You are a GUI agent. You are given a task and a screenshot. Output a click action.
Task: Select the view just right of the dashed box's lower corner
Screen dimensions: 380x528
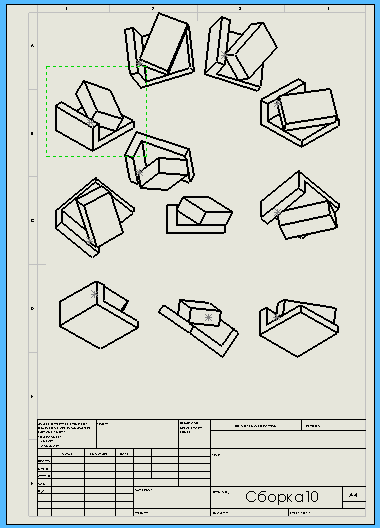click(x=160, y=161)
